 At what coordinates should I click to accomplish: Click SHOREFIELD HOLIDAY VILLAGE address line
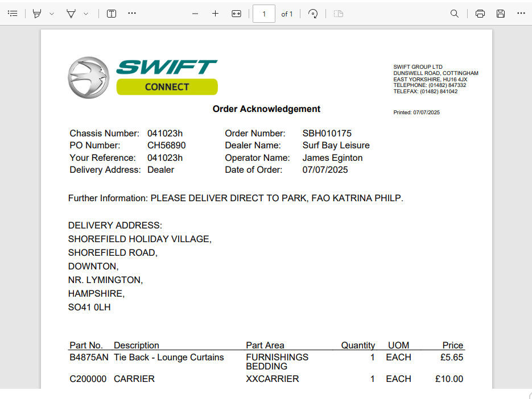click(x=140, y=239)
